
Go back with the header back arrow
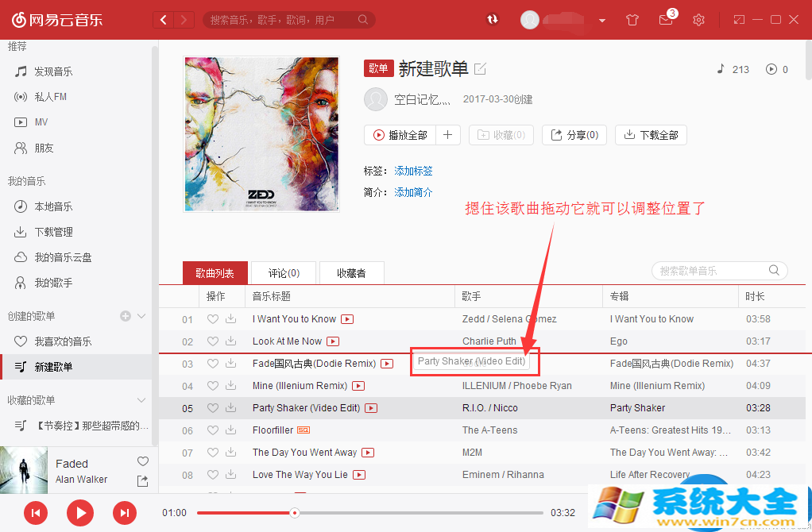[x=164, y=20]
